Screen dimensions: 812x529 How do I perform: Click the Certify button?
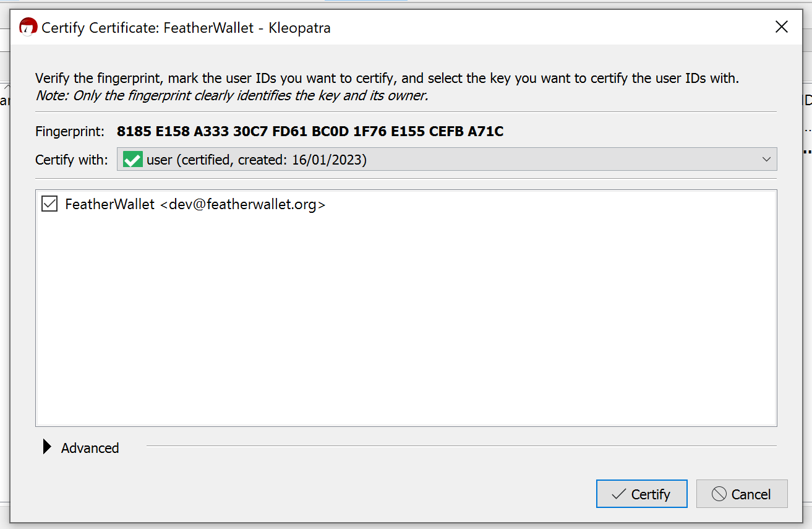tap(641, 494)
